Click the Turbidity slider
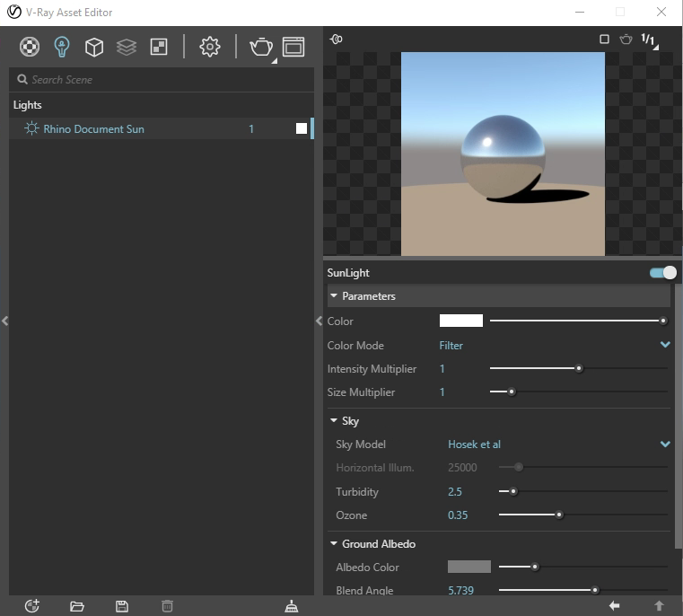 [x=582, y=491]
